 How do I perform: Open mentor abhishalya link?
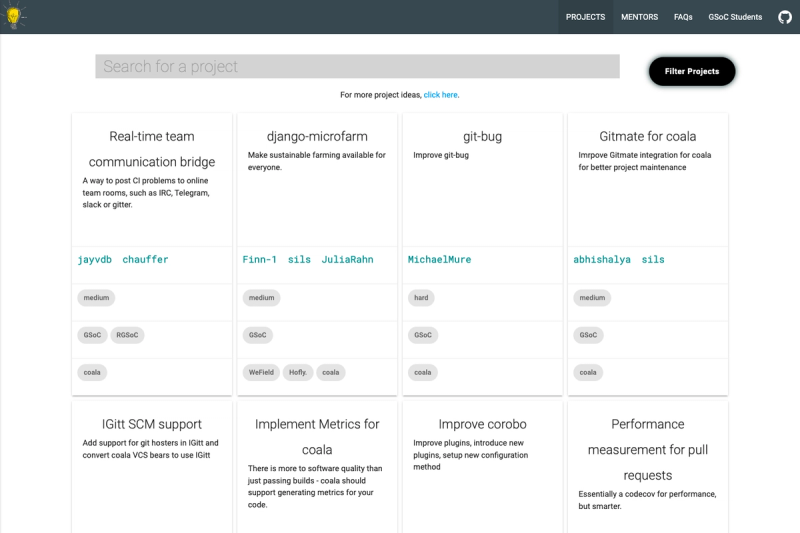pos(602,260)
